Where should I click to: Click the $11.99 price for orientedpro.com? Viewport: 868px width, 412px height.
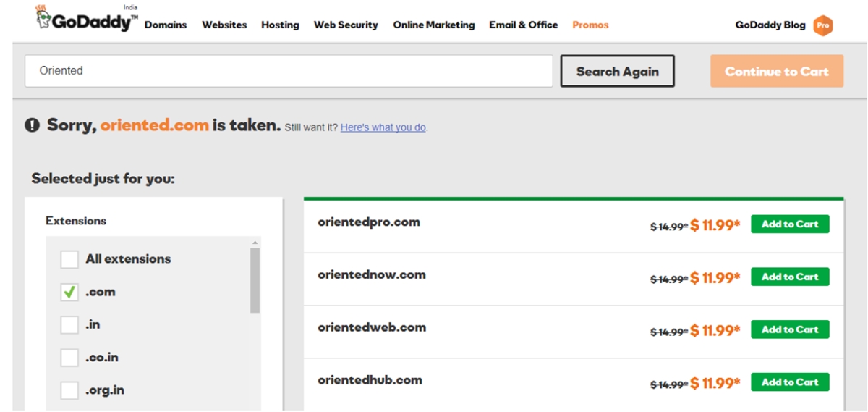click(x=715, y=225)
